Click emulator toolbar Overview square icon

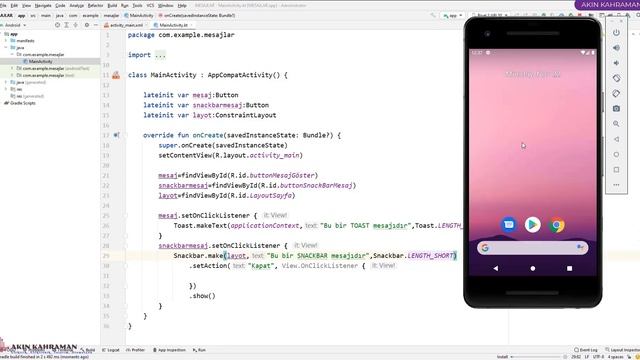(x=616, y=169)
